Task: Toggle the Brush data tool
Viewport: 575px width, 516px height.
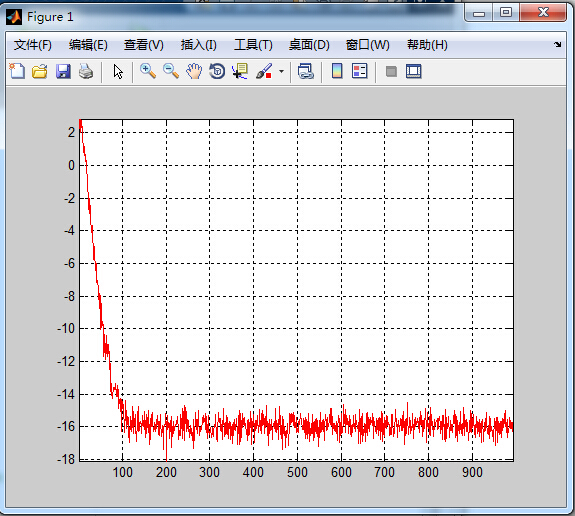Action: 264,71
